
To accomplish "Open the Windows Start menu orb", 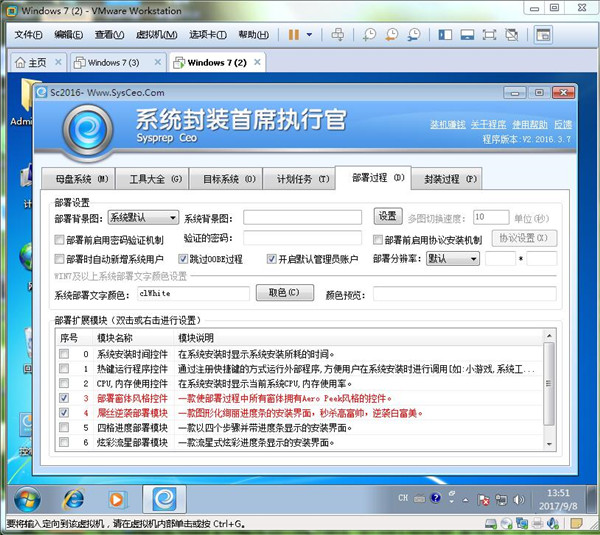I will (x=27, y=499).
